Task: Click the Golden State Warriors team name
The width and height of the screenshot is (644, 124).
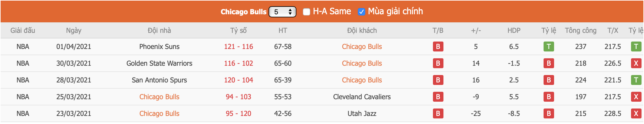Action: point(159,63)
